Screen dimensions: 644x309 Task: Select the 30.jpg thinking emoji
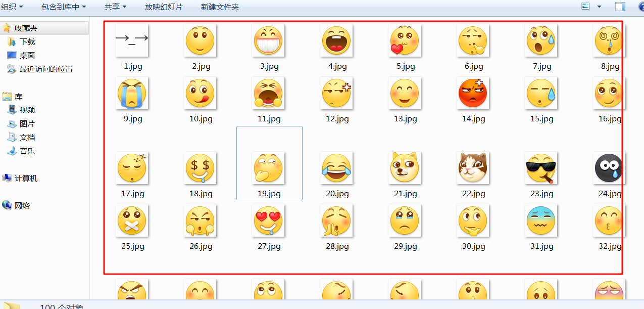(x=473, y=220)
